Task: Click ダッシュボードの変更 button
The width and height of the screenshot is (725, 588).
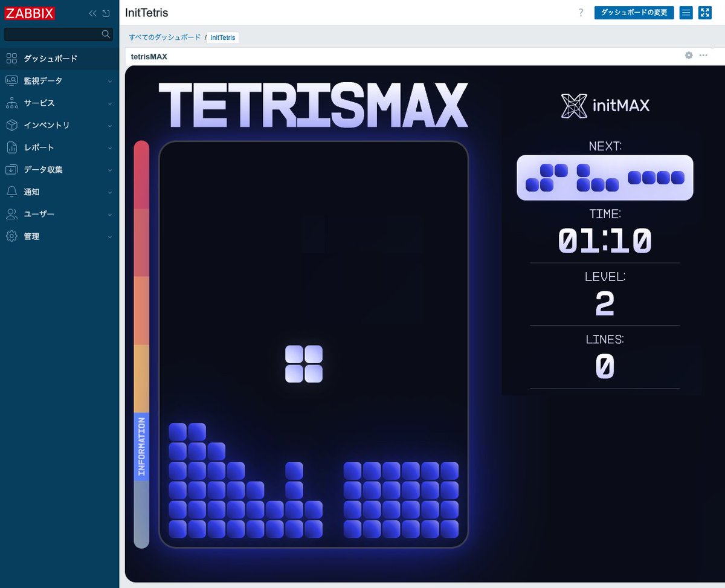Action: (634, 13)
